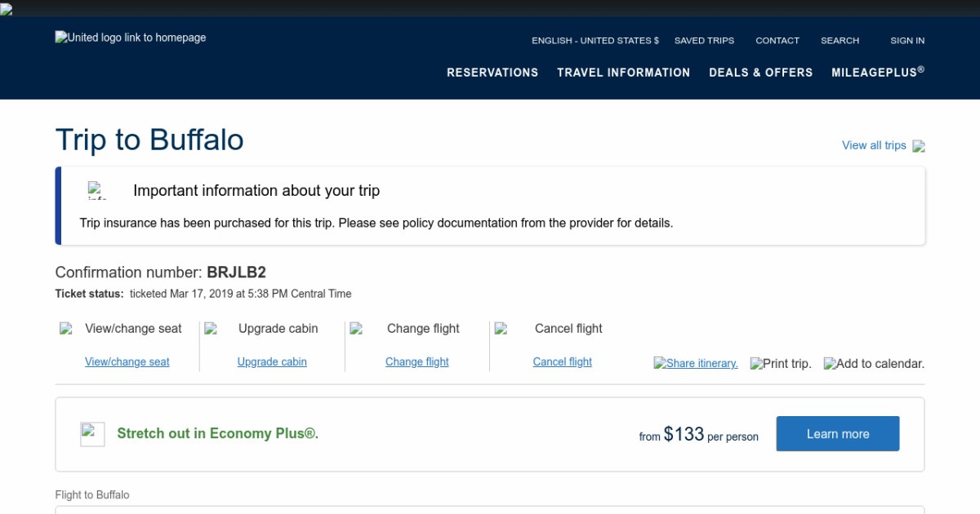
Task: Click the United logo homepage link
Action: pyautogui.click(x=131, y=38)
